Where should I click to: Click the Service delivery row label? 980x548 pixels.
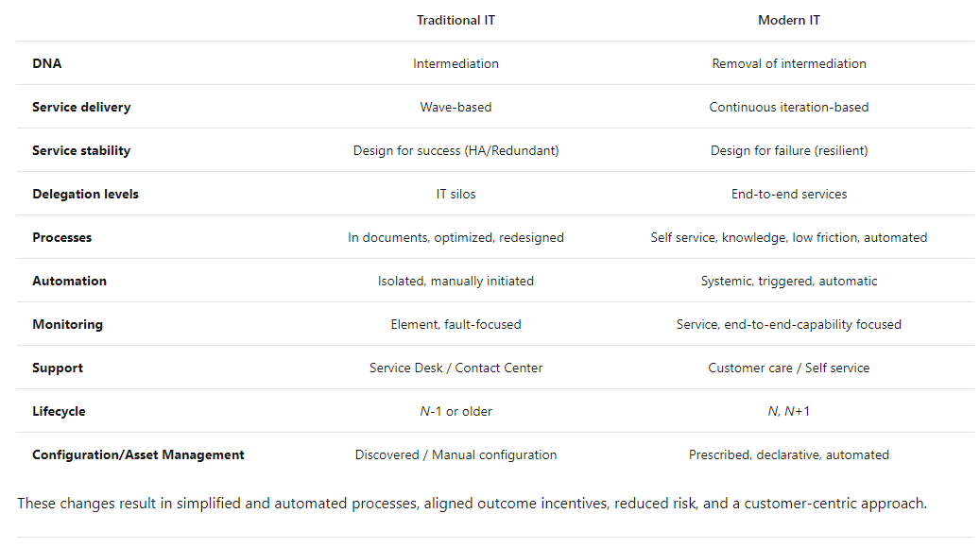(x=81, y=107)
